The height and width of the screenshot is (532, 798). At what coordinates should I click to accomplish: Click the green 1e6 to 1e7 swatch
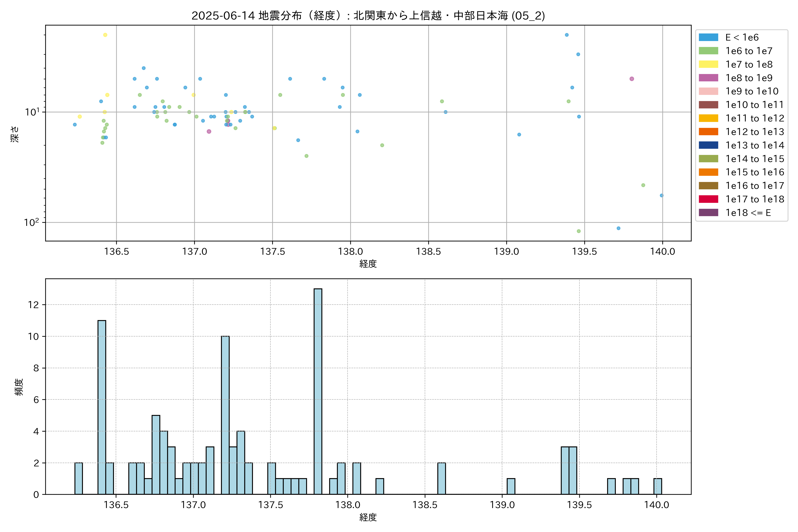(708, 51)
